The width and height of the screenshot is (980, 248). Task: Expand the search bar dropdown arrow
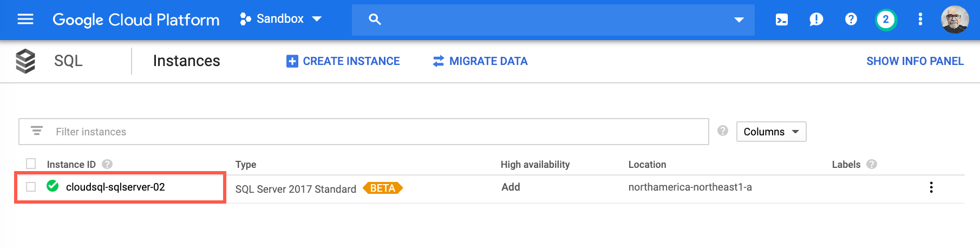739,20
